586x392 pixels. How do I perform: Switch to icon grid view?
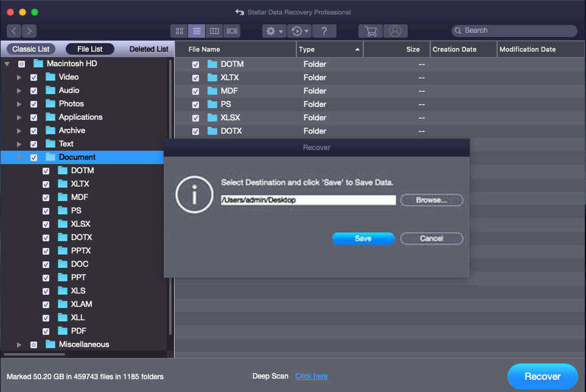click(180, 31)
